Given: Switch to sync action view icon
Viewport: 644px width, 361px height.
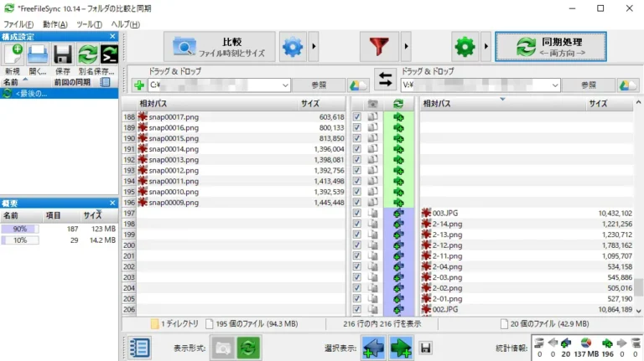Looking at the screenshot, I should click(248, 348).
